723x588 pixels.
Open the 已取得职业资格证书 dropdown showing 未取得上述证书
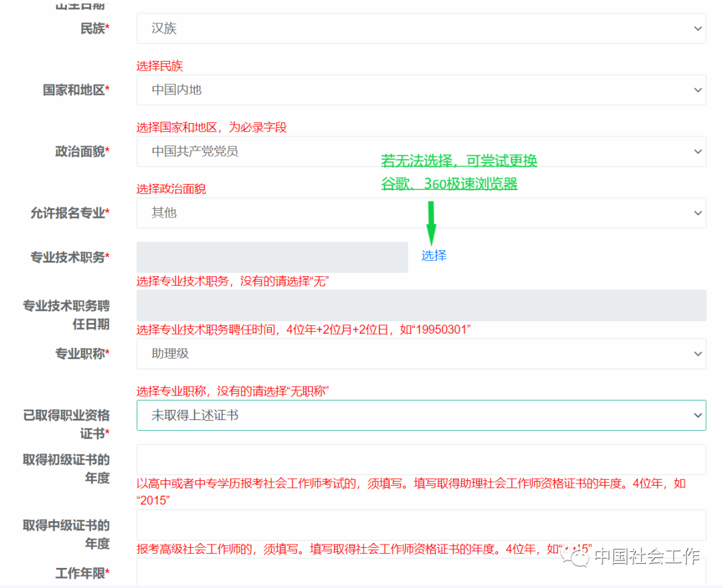click(420, 415)
